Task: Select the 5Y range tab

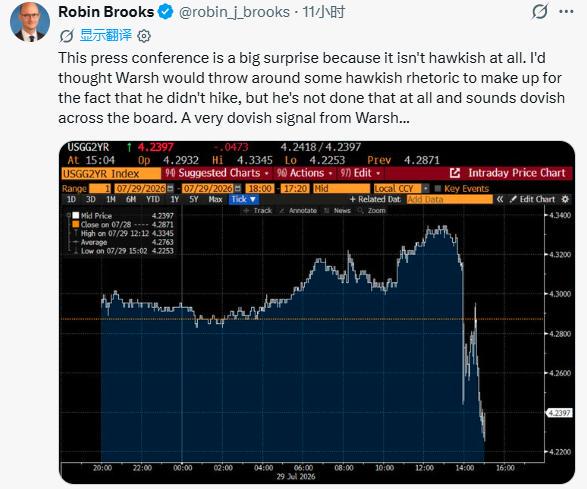Action: tap(194, 200)
